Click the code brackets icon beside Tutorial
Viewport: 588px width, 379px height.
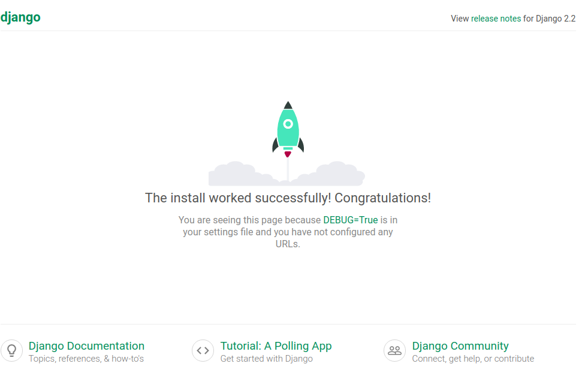tap(203, 351)
